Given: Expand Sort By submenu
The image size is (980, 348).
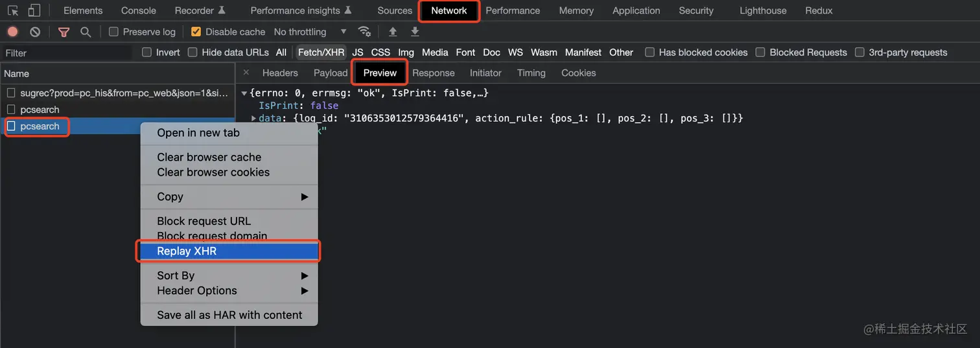Looking at the screenshot, I should click(229, 275).
